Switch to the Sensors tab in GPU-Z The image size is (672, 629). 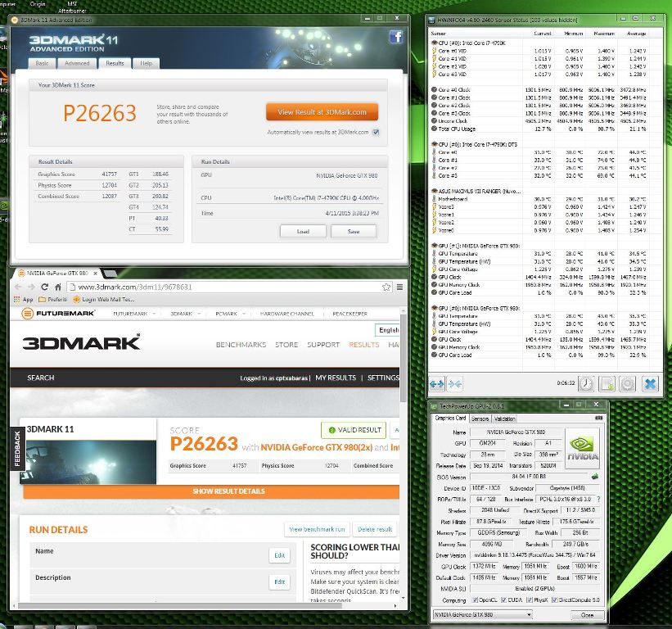click(480, 419)
